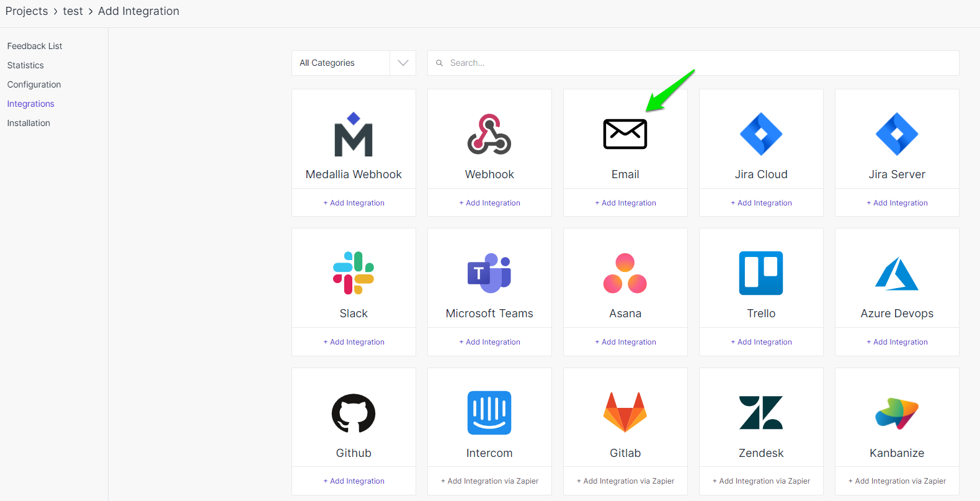Viewport: 980px width, 501px height.
Task: Go to Statistics in sidebar
Action: [x=25, y=65]
